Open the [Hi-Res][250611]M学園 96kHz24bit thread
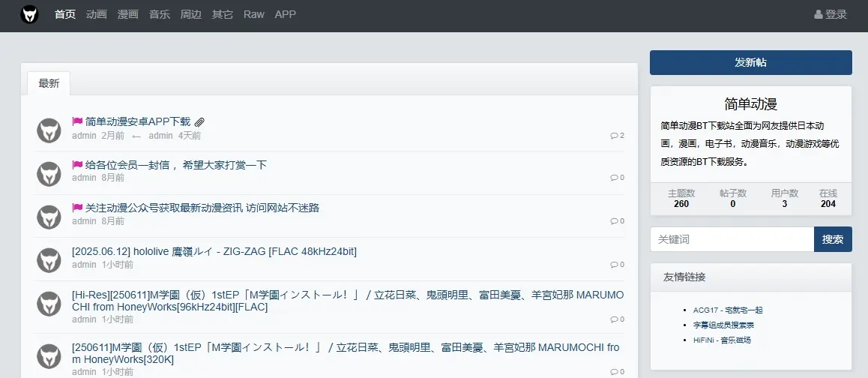 (x=348, y=301)
